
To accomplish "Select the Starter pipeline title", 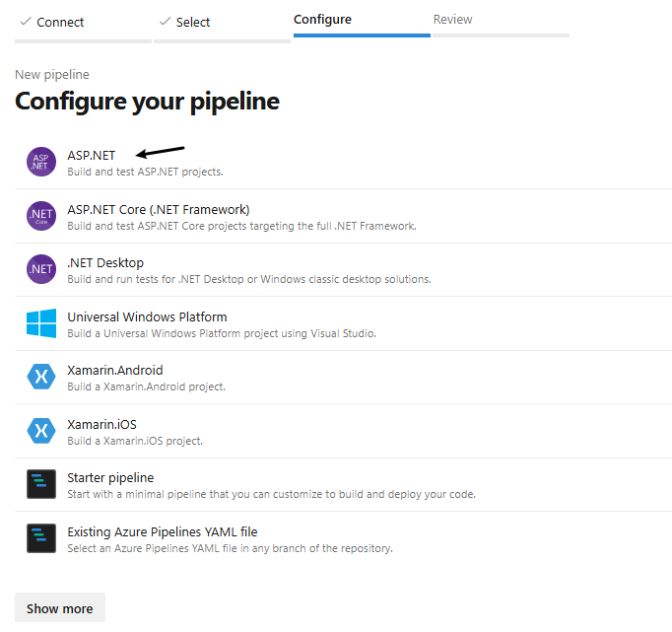I will 110,477.
